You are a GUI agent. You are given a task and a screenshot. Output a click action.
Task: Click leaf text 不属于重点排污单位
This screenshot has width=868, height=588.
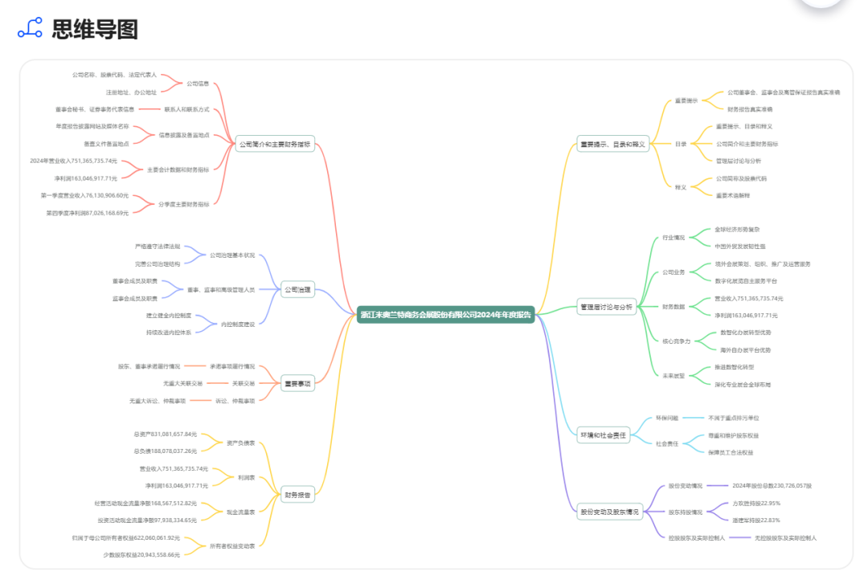(x=734, y=419)
